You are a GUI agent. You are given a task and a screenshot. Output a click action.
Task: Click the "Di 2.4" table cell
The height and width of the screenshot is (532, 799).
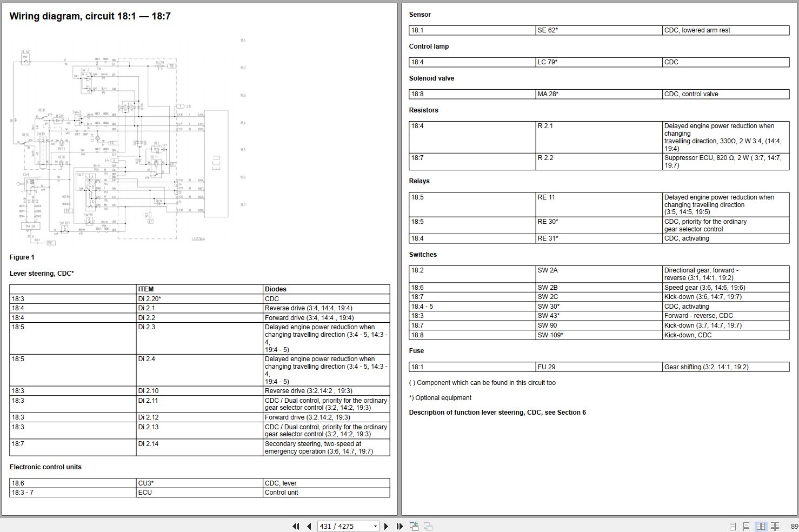click(x=199, y=370)
